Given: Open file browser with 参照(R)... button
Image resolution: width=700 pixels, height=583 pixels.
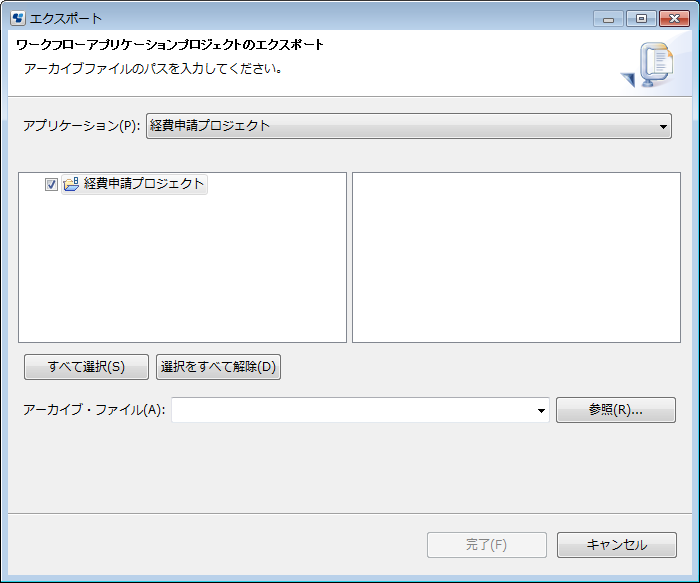Looking at the screenshot, I should click(x=616, y=410).
